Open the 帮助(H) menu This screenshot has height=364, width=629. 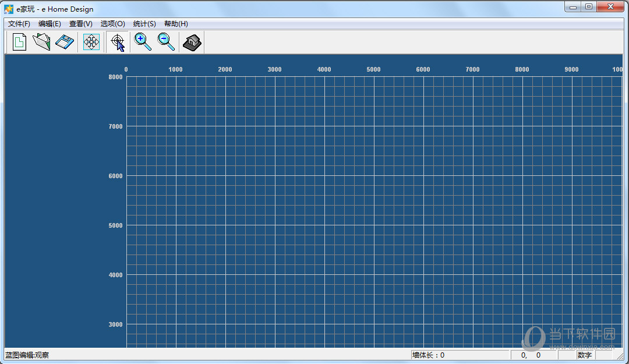176,24
